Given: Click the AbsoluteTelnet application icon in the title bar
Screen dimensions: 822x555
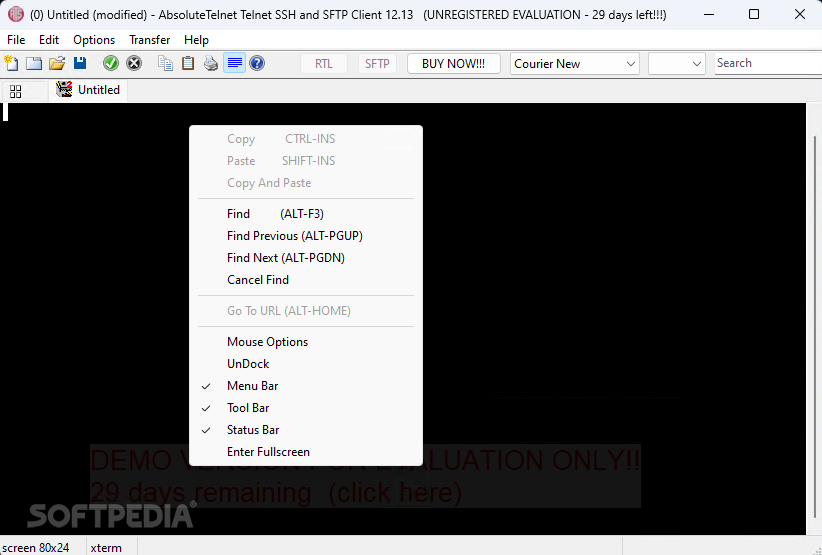Looking at the screenshot, I should pos(15,14).
